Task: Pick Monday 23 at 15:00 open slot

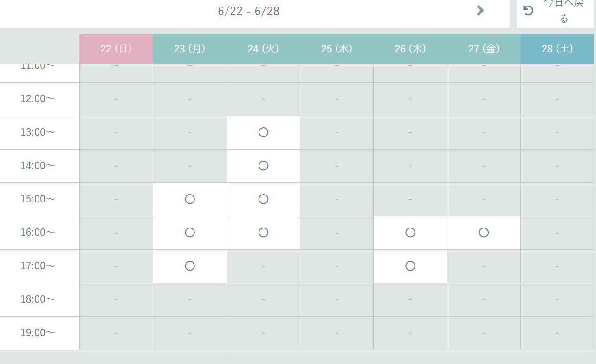Action: (x=189, y=199)
